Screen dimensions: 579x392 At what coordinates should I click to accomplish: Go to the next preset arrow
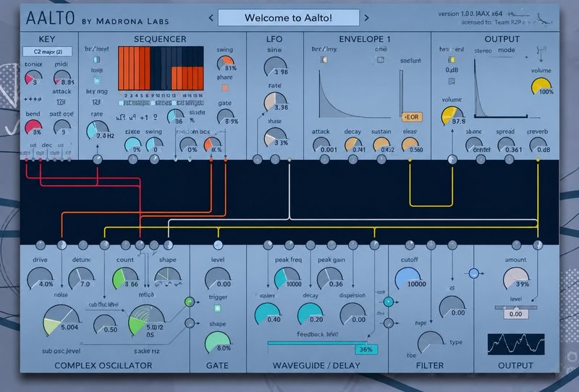click(366, 17)
